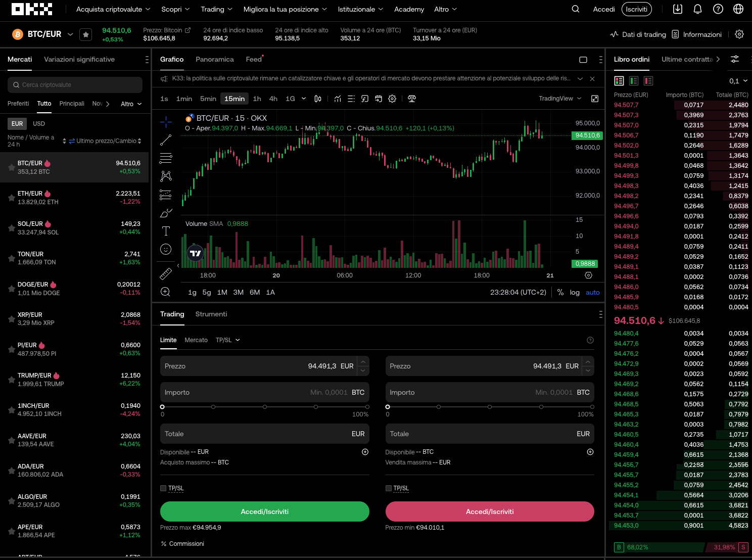Open the language globe icon
The height and width of the screenshot is (560, 752).
pos(738,9)
